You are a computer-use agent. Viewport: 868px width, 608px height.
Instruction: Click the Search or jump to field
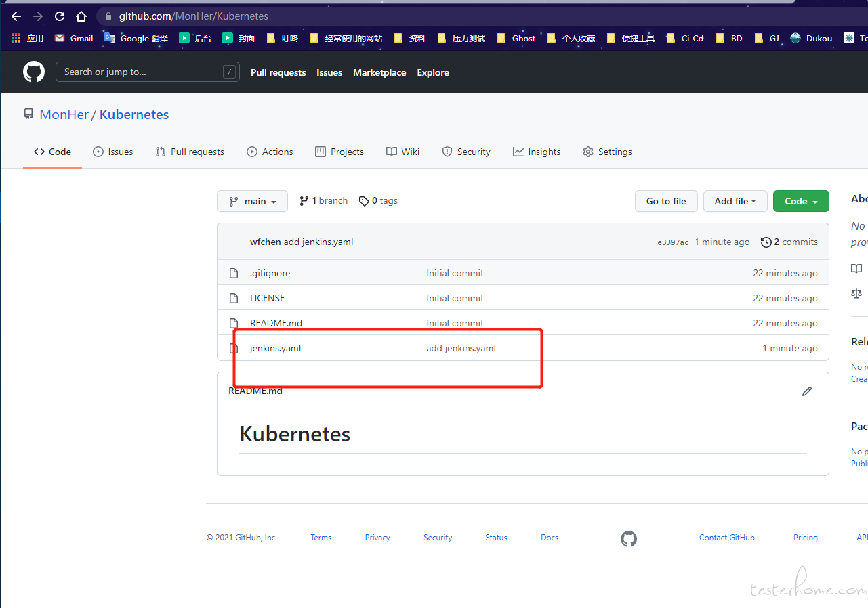(x=147, y=72)
